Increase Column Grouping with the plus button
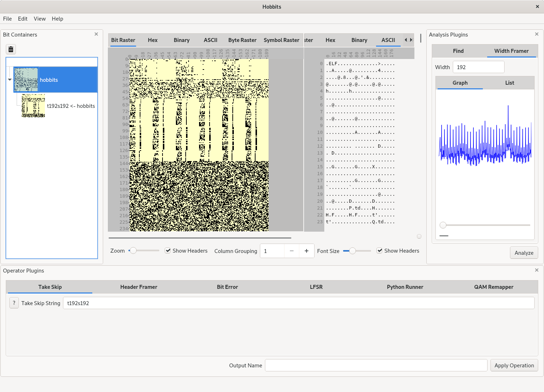The width and height of the screenshot is (544, 392). click(x=307, y=251)
